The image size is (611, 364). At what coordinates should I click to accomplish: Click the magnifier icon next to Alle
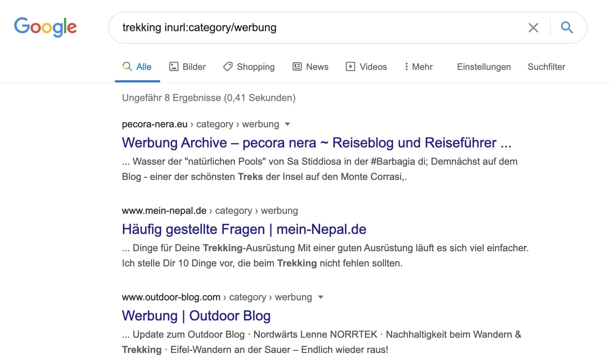point(127,66)
